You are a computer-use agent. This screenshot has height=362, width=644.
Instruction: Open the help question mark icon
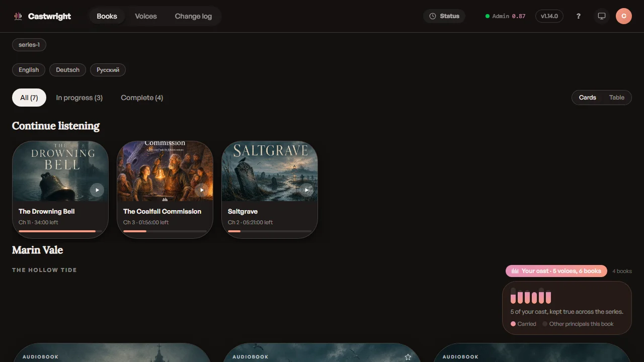[579, 16]
